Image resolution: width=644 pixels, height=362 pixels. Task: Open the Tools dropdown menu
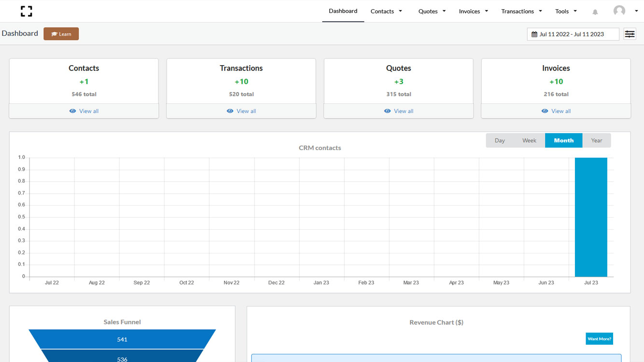(566, 11)
